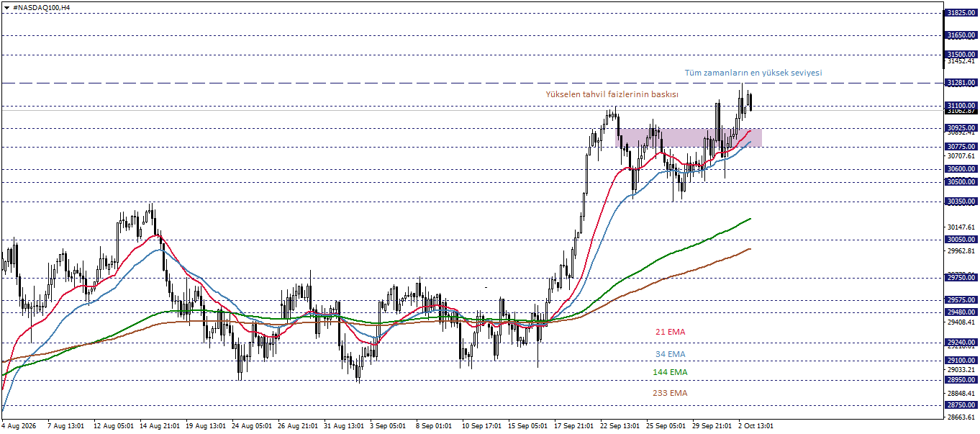Click the 31281.00 price level label
Image resolution: width=980 pixels, height=434 pixels.
961,83
